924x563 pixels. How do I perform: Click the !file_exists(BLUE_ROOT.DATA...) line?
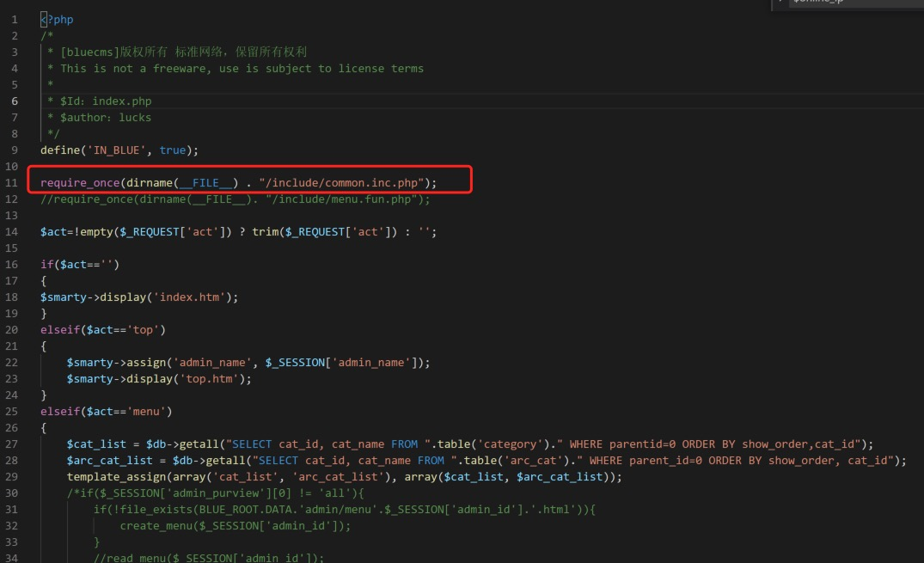tap(344, 510)
